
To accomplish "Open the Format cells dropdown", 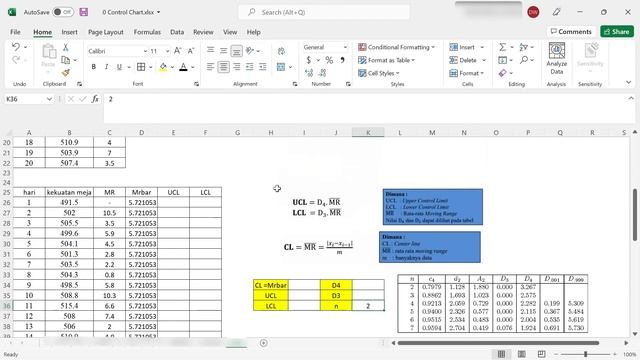I will tap(467, 73).
